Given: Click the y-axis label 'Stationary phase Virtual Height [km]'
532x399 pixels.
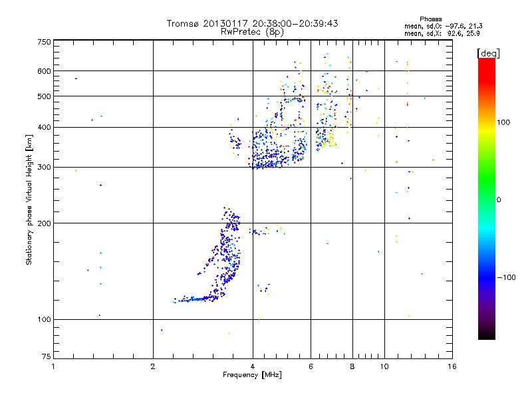Looking at the screenshot, I should pos(29,199).
